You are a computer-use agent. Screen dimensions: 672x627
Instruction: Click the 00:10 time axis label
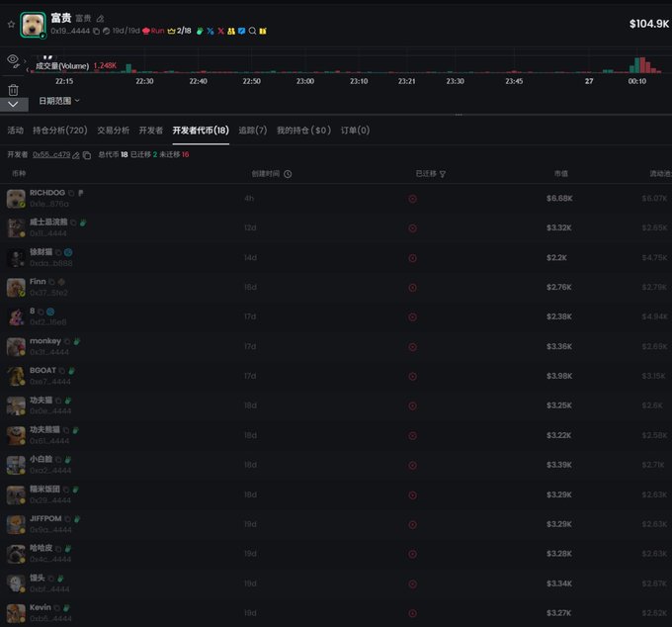point(636,81)
